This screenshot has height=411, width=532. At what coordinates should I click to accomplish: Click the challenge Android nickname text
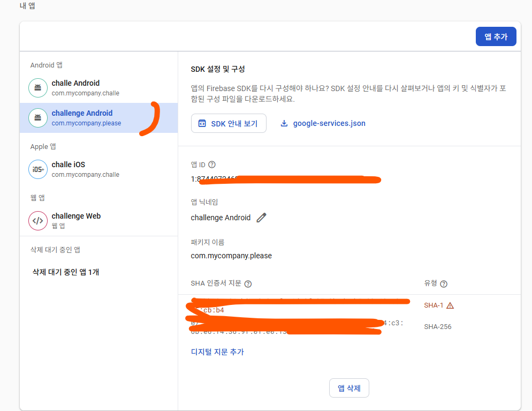click(221, 218)
